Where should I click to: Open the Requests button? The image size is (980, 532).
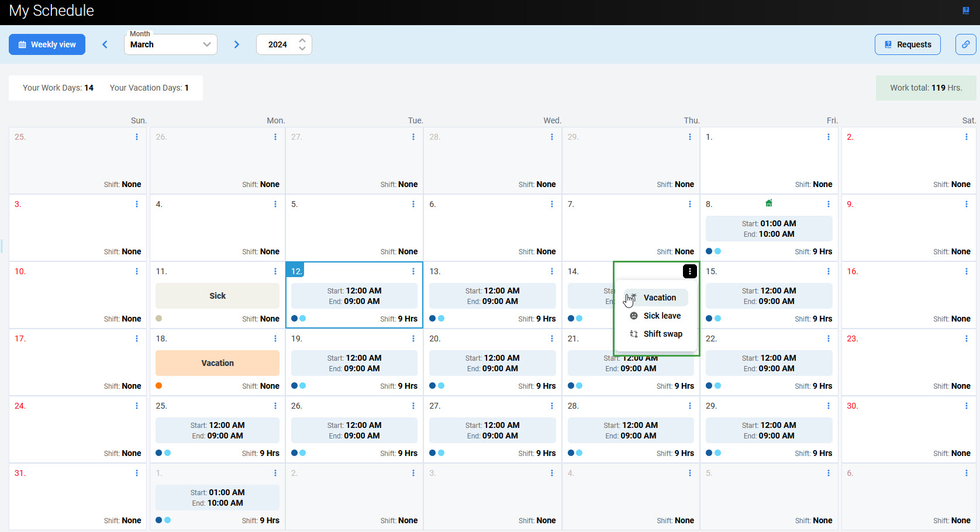[x=907, y=44]
